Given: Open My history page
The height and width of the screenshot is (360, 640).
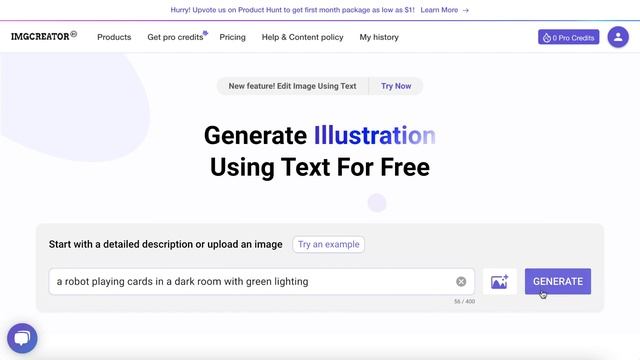Looking at the screenshot, I should coord(379,37).
